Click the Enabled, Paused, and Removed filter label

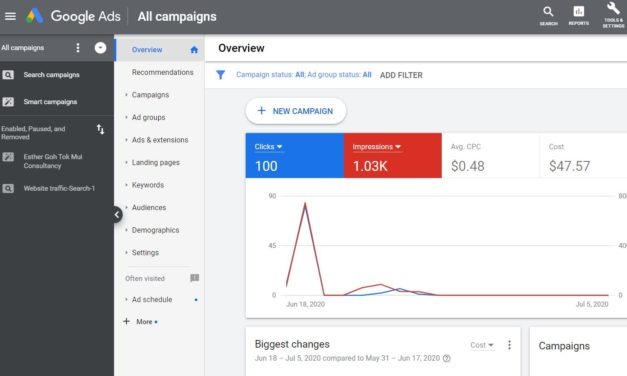33,132
